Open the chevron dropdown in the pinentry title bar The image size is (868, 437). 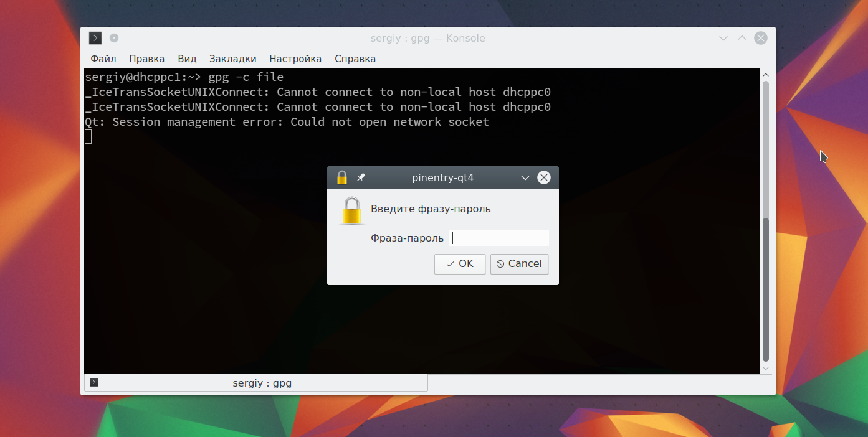[x=525, y=177]
